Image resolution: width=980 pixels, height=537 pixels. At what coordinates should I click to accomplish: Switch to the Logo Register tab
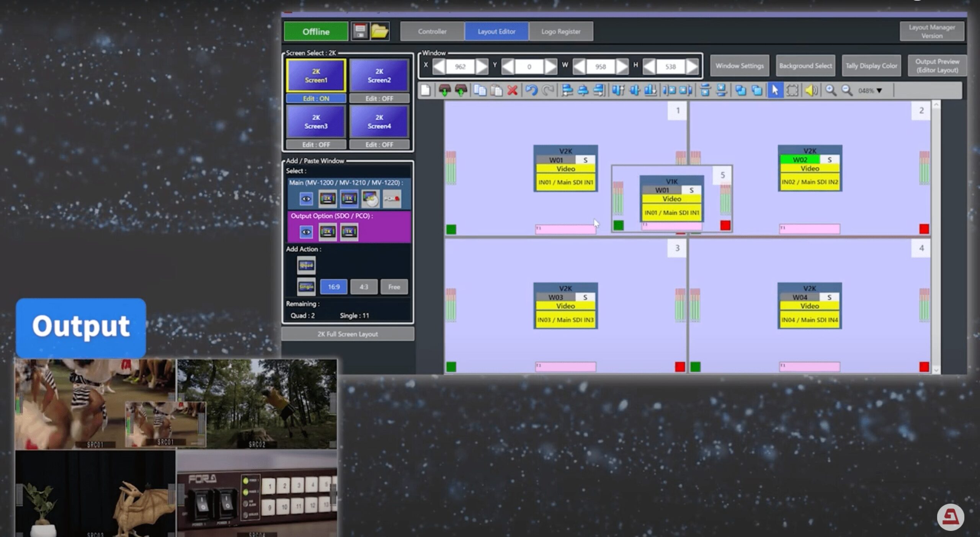point(561,31)
